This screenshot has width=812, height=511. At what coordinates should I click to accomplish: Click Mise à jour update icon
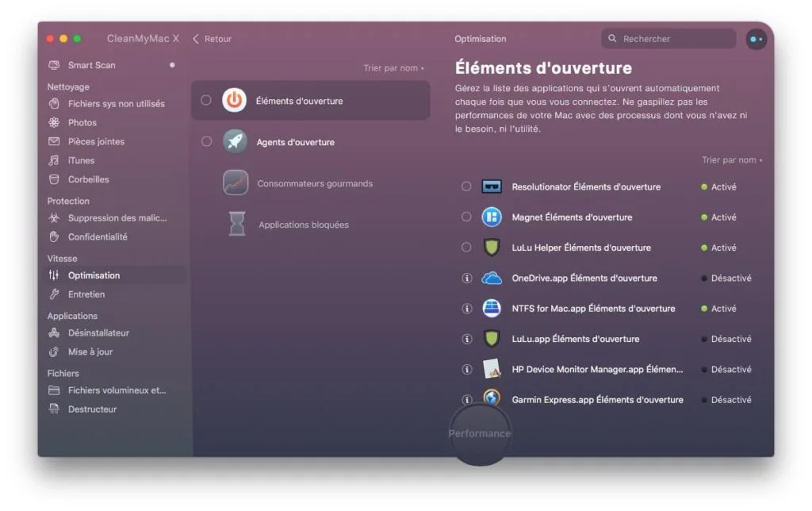(x=54, y=352)
